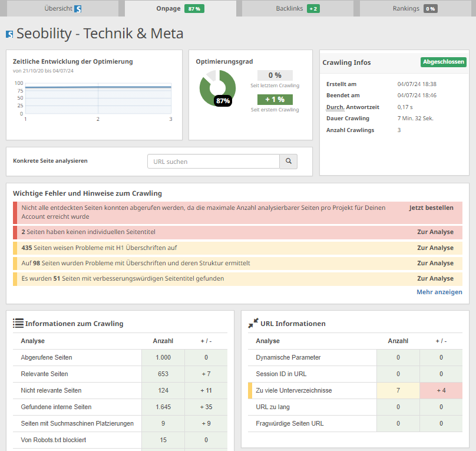
Task: Open the Onpage tab
Action: pyautogui.click(x=180, y=8)
